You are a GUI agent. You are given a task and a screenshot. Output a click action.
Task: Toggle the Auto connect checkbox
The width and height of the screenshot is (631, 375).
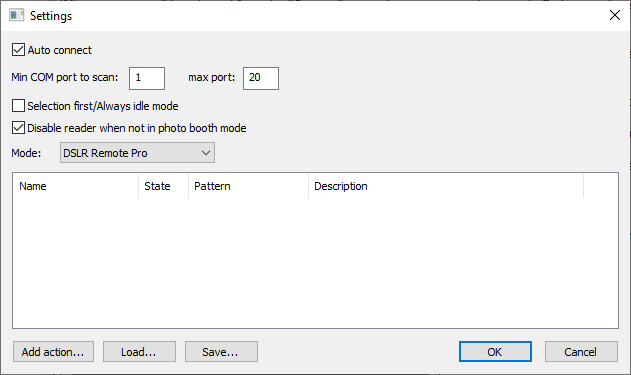point(19,50)
